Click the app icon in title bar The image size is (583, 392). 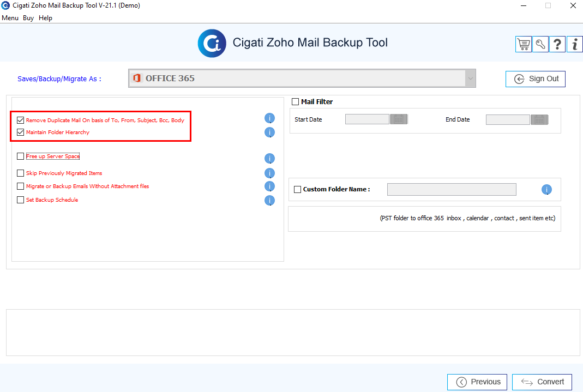tap(5, 5)
